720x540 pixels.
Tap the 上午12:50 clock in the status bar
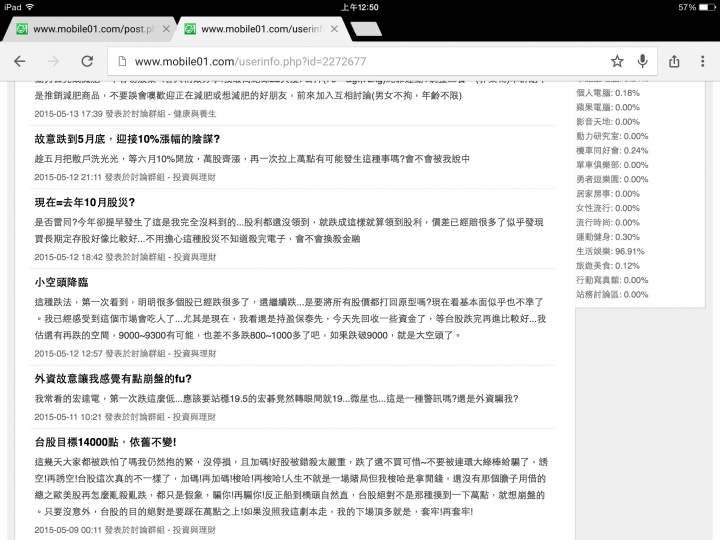click(x=360, y=7)
